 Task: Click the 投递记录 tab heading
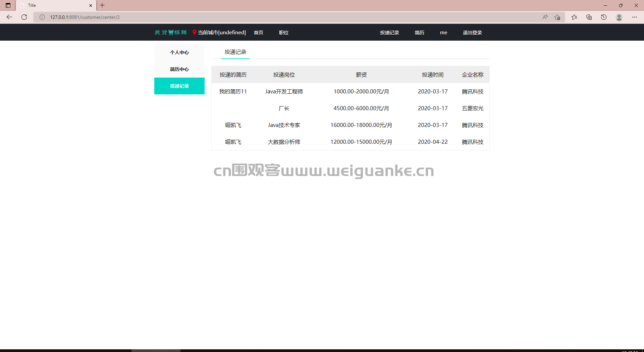coord(235,52)
